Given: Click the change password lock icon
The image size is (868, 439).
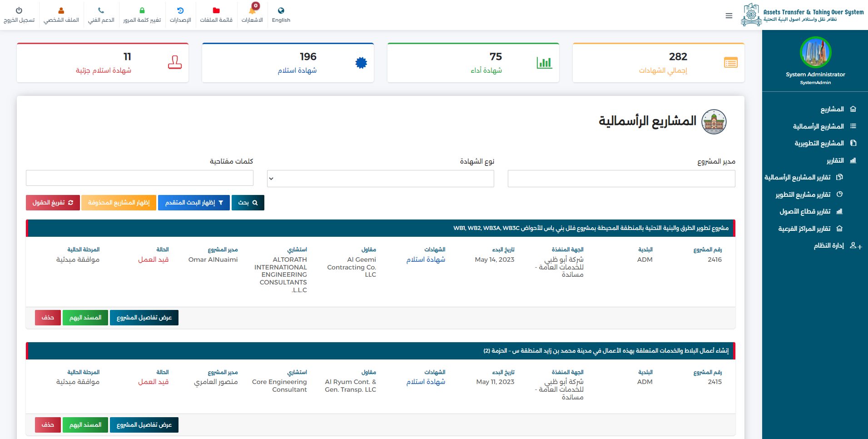Looking at the screenshot, I should (142, 10).
